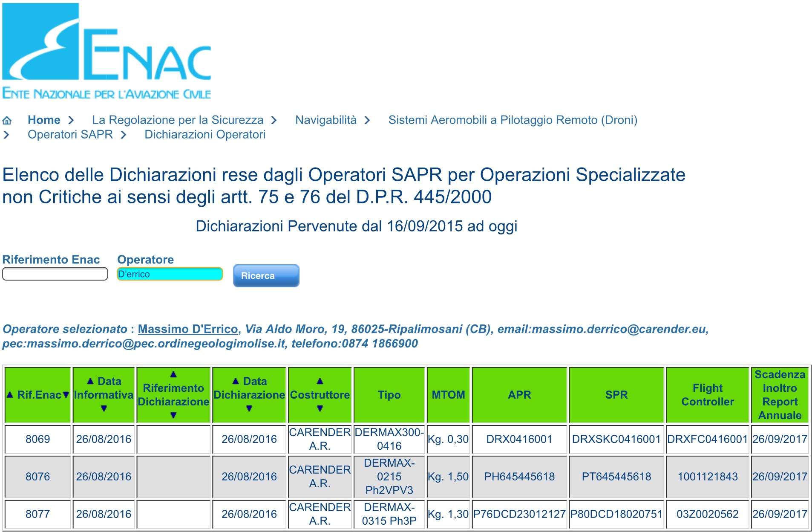Open the Massimo D'Errico operator link
The width and height of the screenshot is (812, 532).
188,329
